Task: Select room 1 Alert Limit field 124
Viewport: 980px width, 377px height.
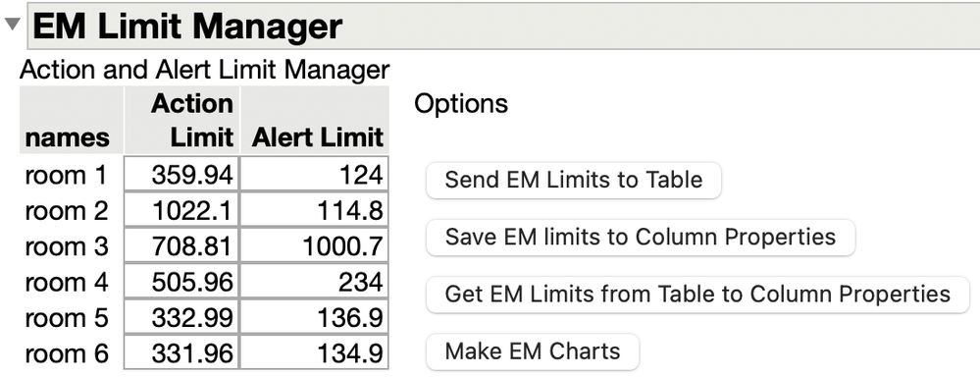Action: coord(314,175)
